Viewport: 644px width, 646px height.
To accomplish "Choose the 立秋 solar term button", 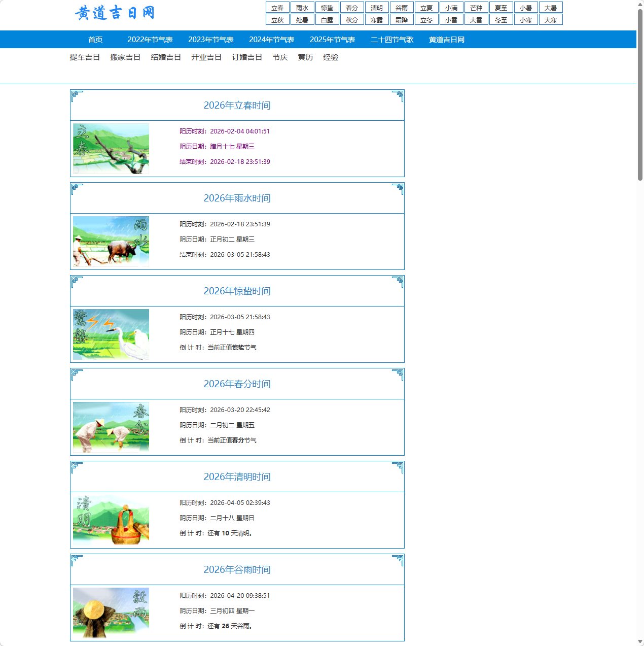I will (x=277, y=20).
